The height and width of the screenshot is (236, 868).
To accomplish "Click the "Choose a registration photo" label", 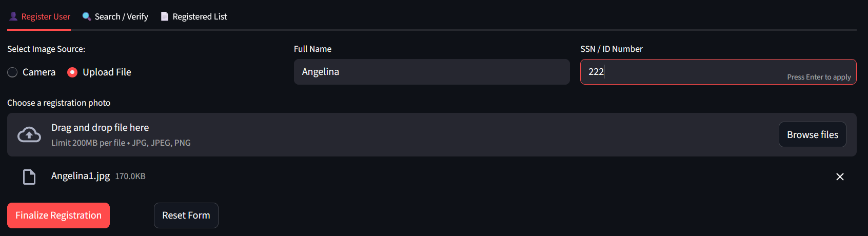I will [x=59, y=103].
